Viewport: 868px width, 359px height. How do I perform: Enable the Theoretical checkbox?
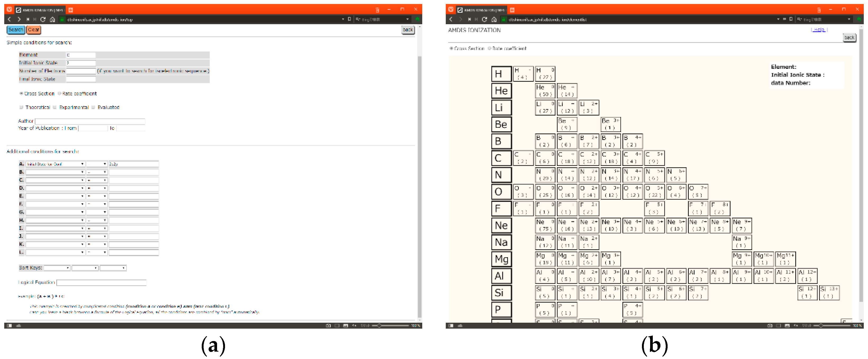[22, 108]
